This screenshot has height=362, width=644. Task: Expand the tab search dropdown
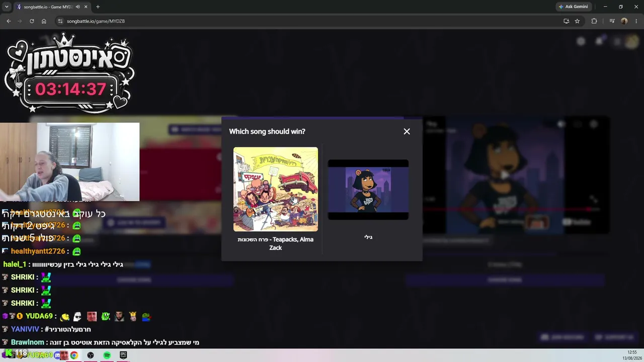point(7,7)
